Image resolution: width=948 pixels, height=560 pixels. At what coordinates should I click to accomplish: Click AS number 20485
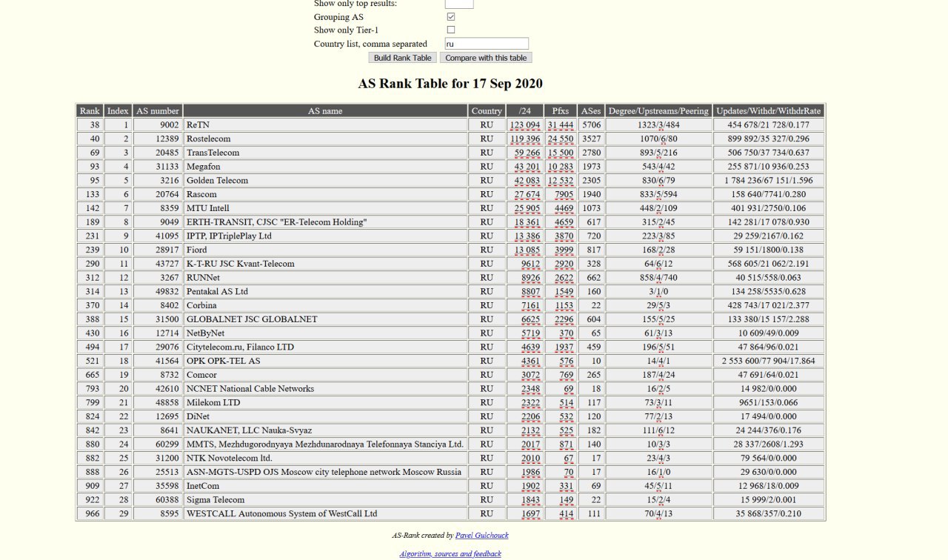pos(158,153)
